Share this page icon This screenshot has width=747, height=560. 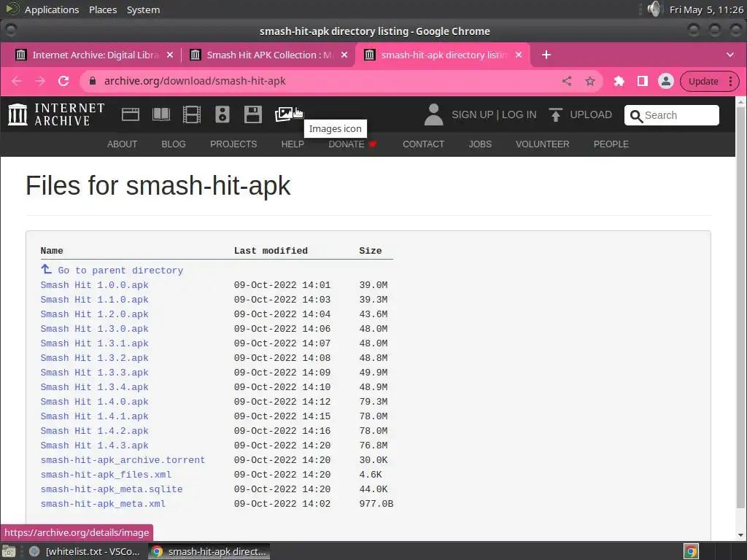[566, 81]
